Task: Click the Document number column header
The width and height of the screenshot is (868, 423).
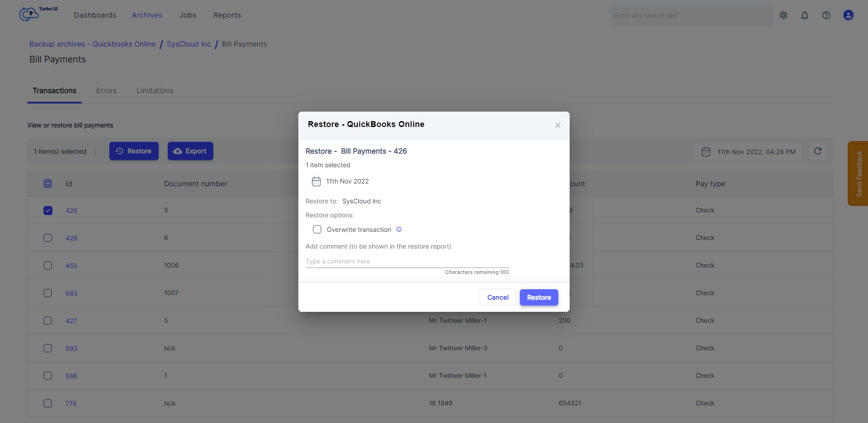Action: coord(195,183)
